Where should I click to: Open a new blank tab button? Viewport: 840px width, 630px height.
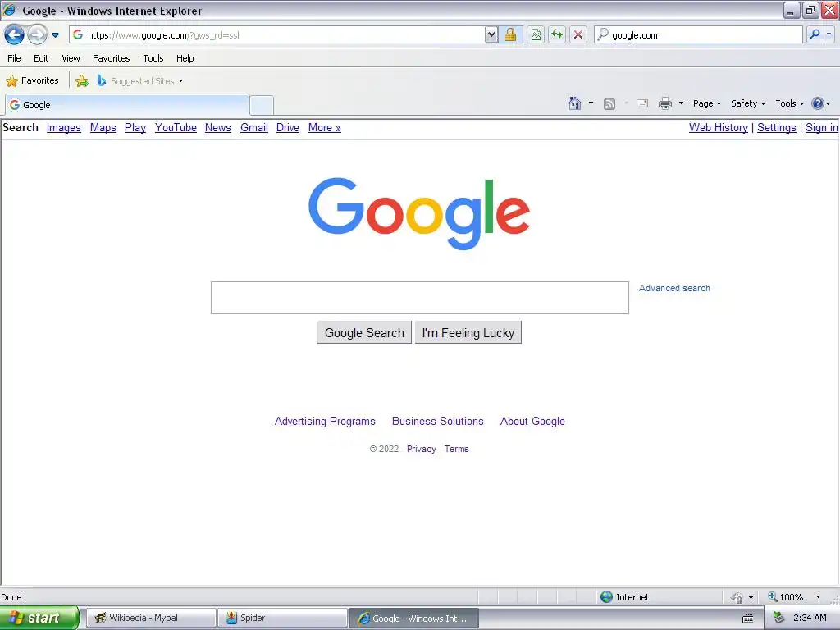[x=262, y=105]
